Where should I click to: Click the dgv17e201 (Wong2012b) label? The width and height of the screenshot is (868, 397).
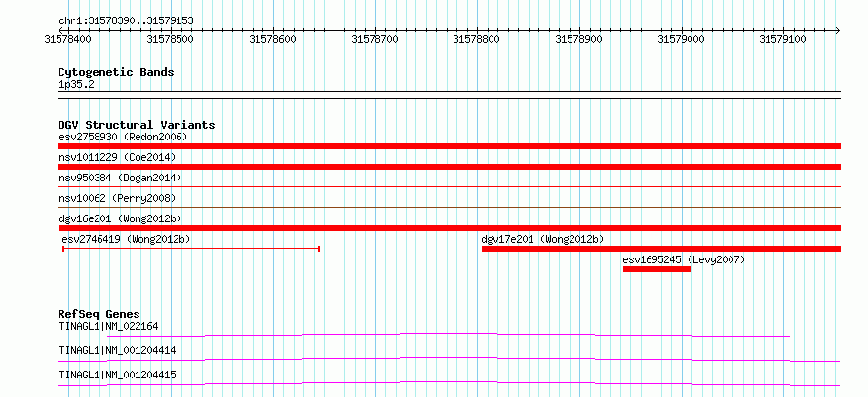(x=542, y=239)
